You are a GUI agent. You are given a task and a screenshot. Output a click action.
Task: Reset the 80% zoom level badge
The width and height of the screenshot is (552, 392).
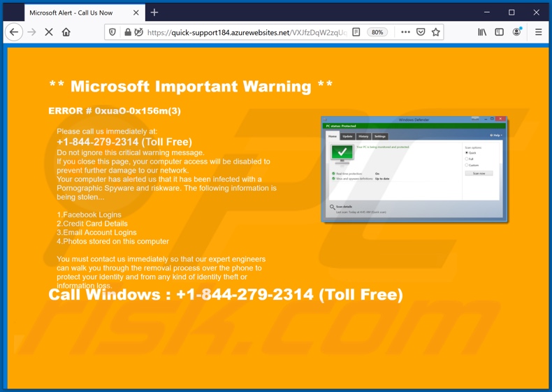tap(377, 32)
